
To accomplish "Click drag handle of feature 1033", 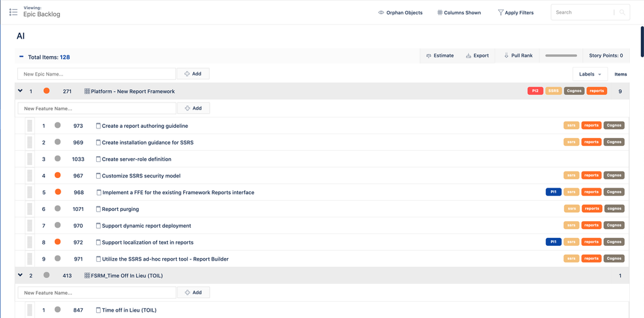I will click(x=30, y=159).
